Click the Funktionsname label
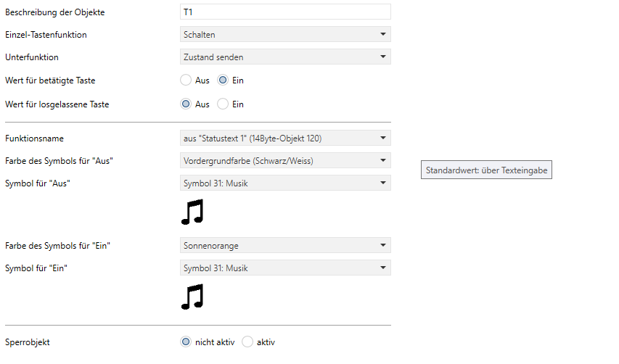This screenshot has width=619, height=364. click(34, 138)
